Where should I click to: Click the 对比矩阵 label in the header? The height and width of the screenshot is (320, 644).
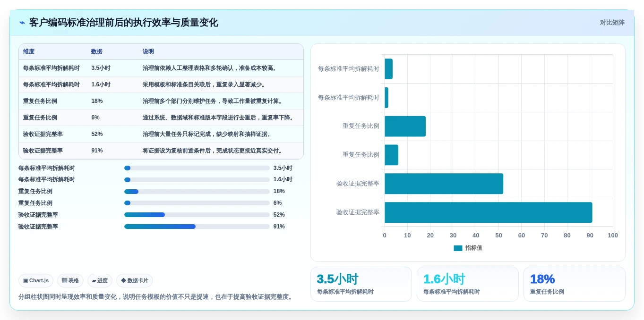(612, 23)
